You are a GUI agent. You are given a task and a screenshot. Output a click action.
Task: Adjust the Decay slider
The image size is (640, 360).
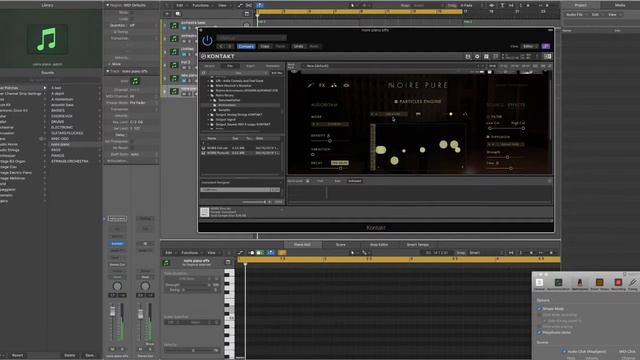coord(340,168)
